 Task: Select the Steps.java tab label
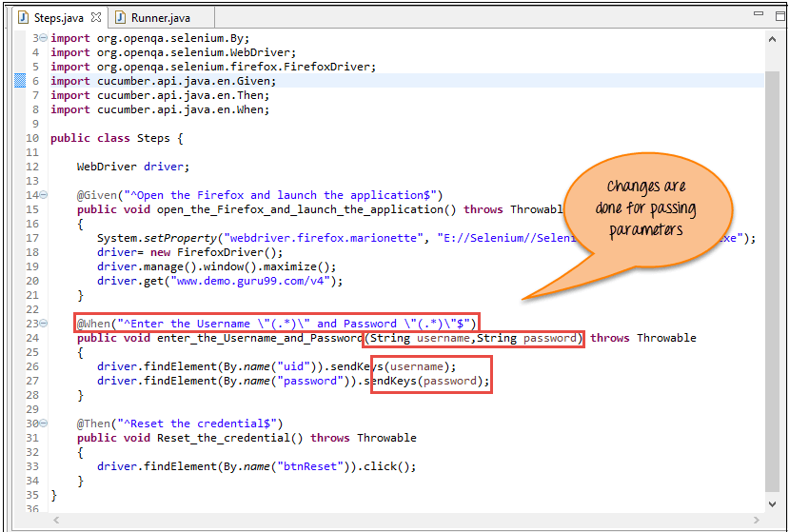pos(61,18)
